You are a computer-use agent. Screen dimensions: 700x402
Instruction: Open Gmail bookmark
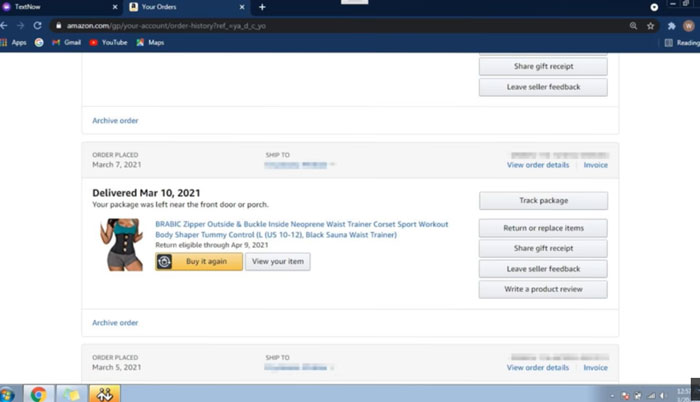65,43
